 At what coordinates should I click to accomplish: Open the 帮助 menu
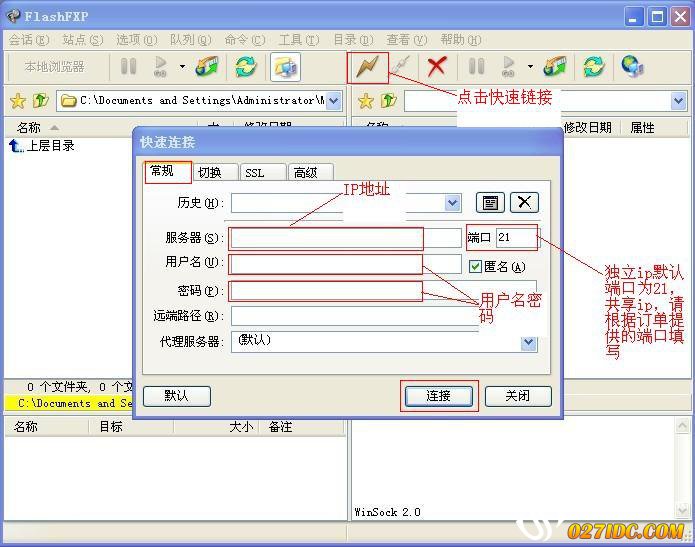(x=461, y=40)
